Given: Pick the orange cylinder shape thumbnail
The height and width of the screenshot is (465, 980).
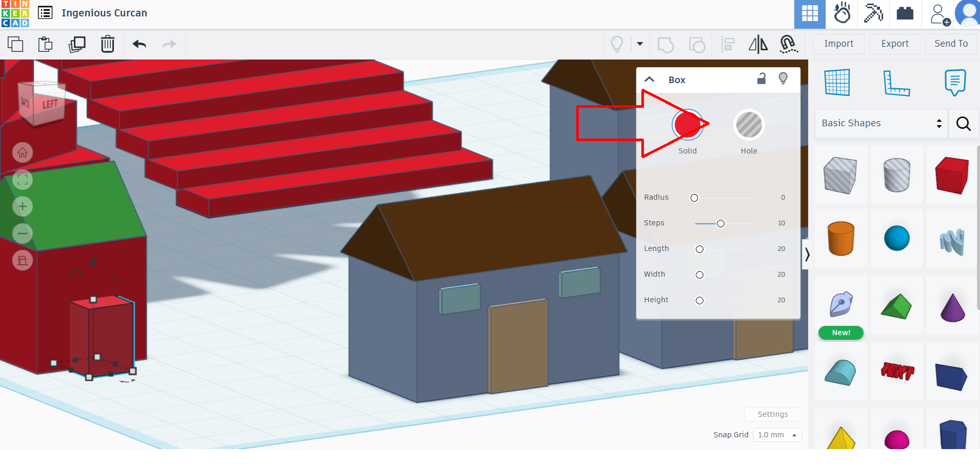Looking at the screenshot, I should pyautogui.click(x=840, y=239).
